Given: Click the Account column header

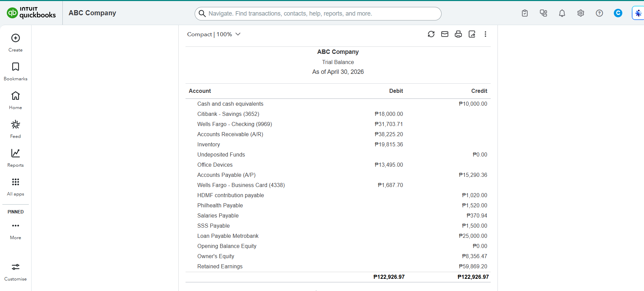Looking at the screenshot, I should (x=200, y=91).
